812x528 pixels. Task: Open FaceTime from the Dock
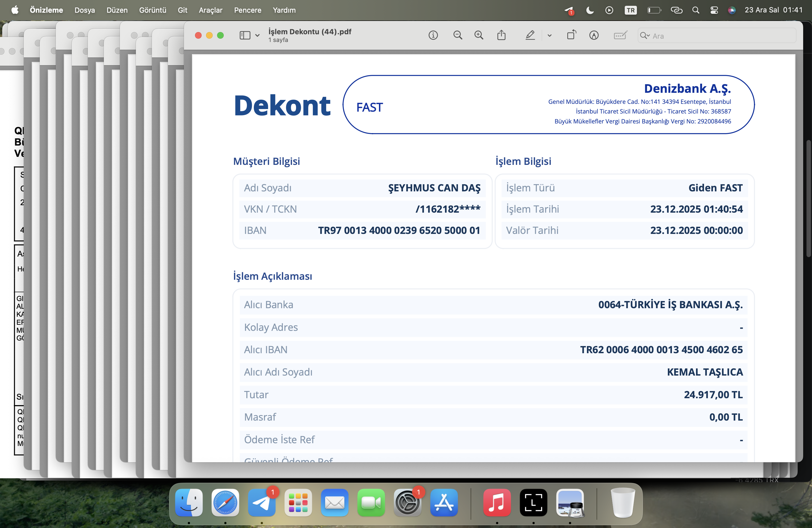click(371, 502)
